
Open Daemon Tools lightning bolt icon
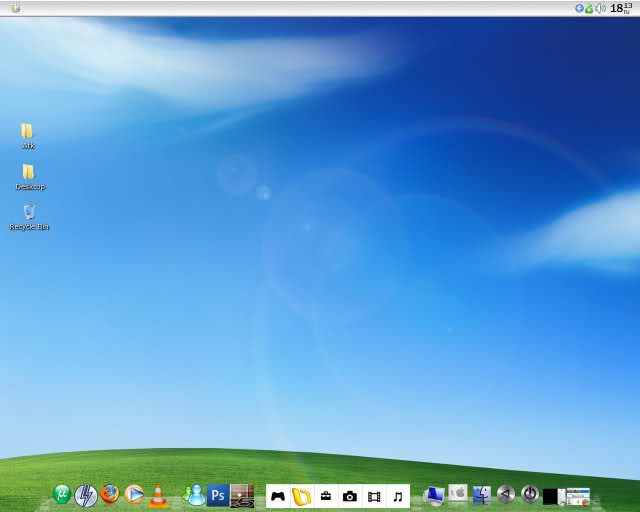(86, 496)
